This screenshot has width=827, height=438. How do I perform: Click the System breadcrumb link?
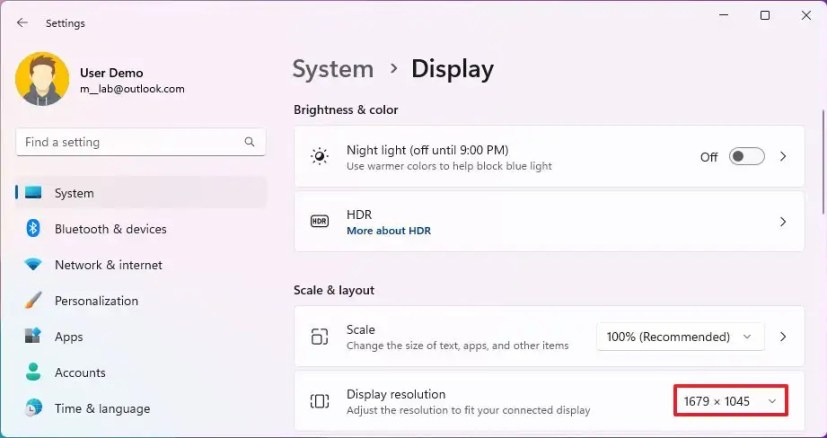coord(333,70)
